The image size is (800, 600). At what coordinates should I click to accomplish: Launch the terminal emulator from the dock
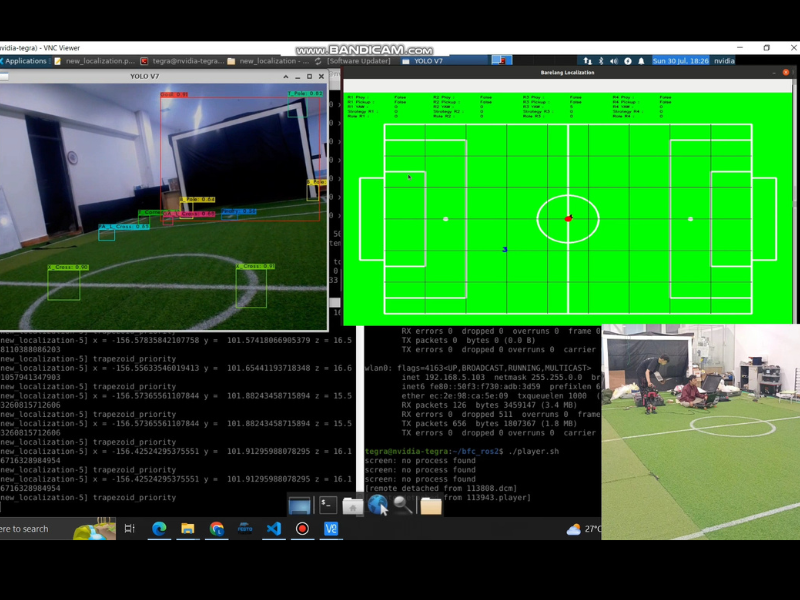(328, 506)
